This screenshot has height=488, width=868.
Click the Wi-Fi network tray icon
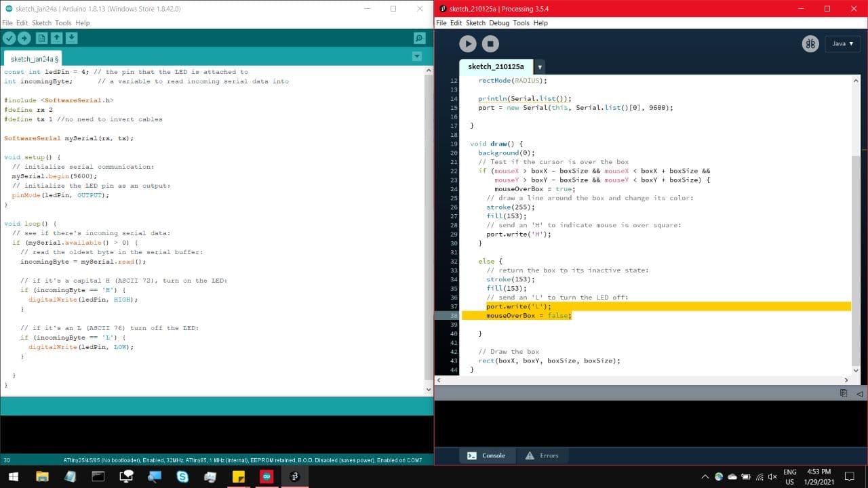[x=759, y=476]
